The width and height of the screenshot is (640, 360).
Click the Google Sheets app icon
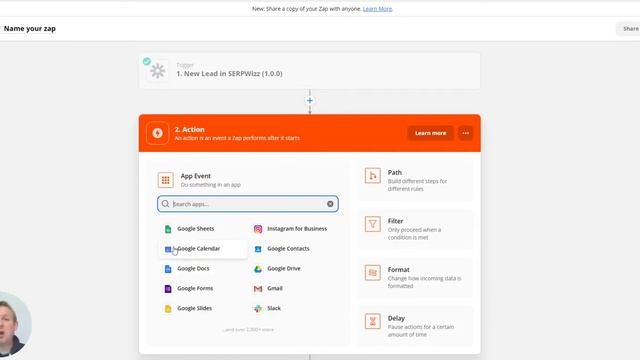[168, 229]
